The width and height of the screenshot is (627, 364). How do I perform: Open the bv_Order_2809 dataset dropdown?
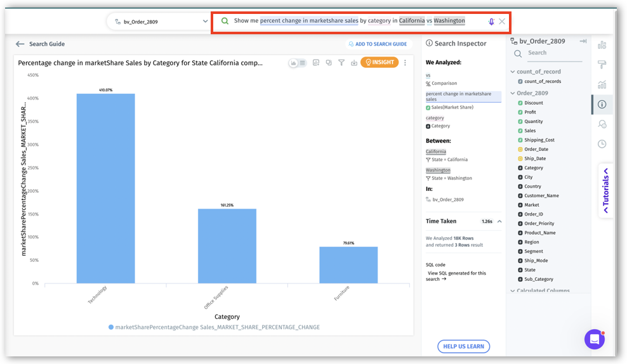[158, 22]
